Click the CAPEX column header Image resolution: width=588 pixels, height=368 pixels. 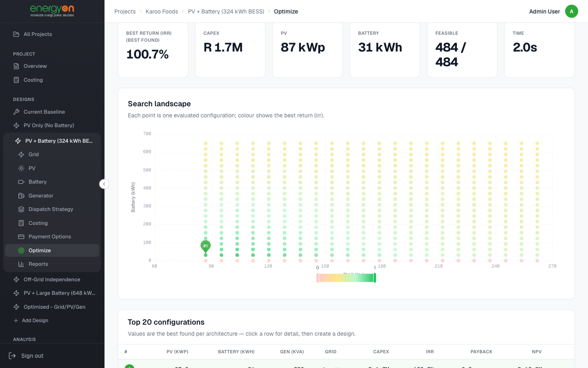point(381,352)
